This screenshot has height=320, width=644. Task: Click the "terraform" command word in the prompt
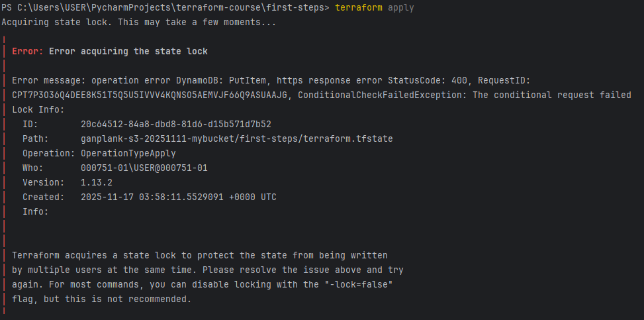[359, 8]
